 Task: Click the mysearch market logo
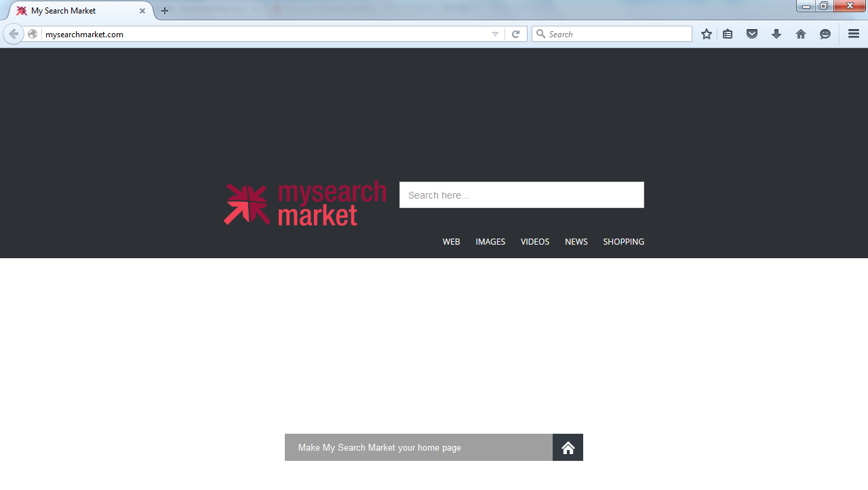305,203
